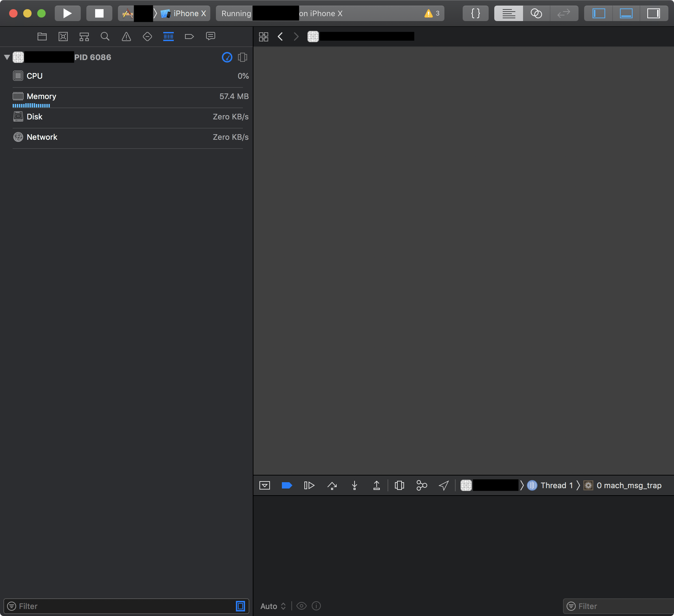
Task: Open the Breakpoint navigator
Action: click(x=190, y=36)
